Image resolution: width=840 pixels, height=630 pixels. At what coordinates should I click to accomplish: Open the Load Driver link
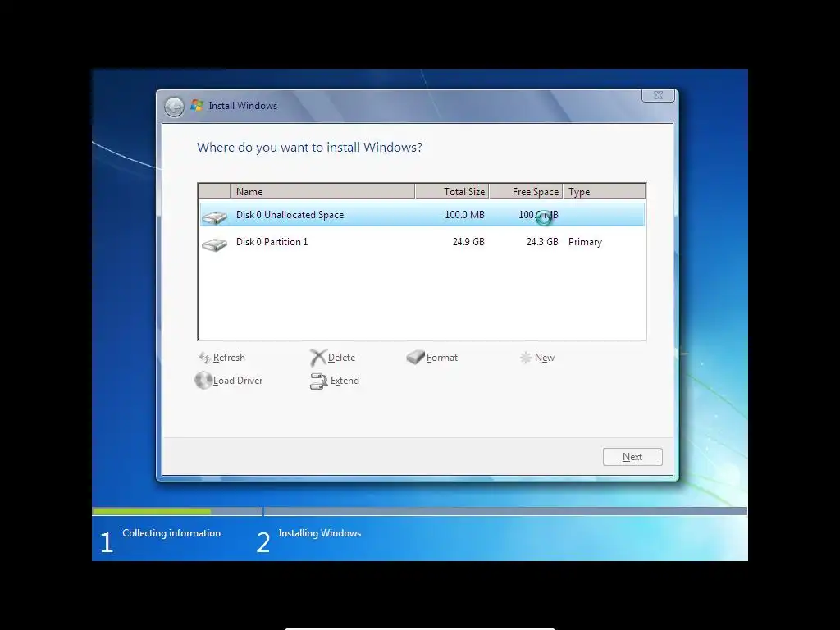click(x=238, y=381)
